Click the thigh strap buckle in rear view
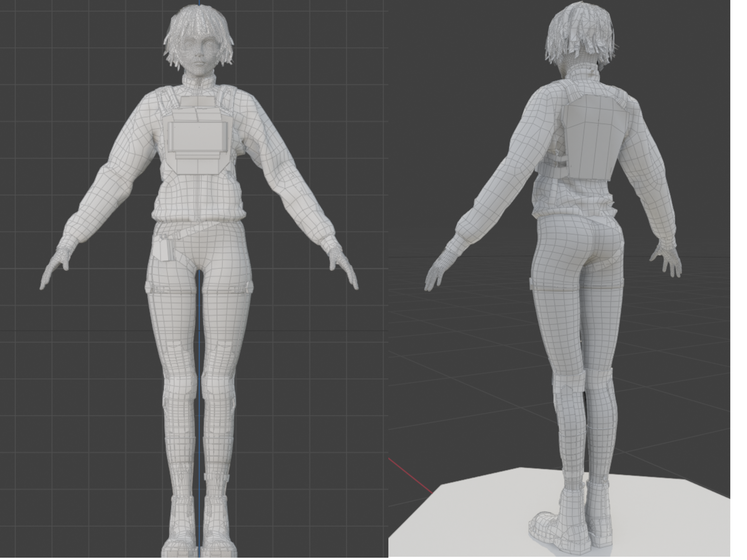The height and width of the screenshot is (560, 747). click(x=531, y=283)
